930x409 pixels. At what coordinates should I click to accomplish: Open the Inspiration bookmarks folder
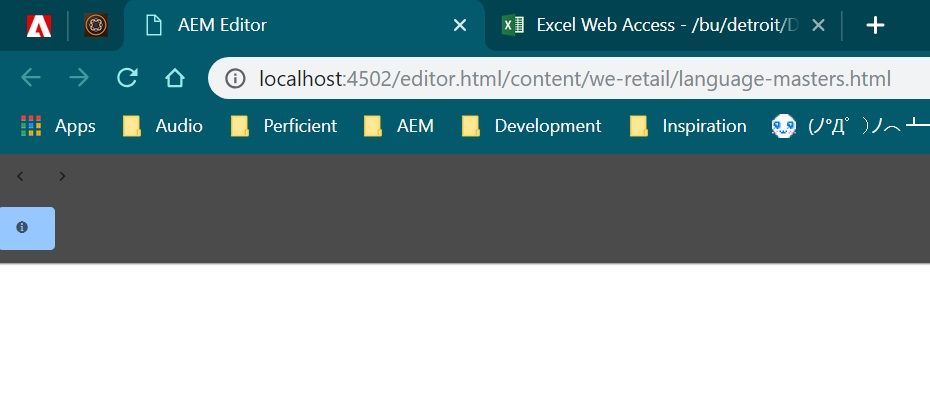(x=688, y=126)
